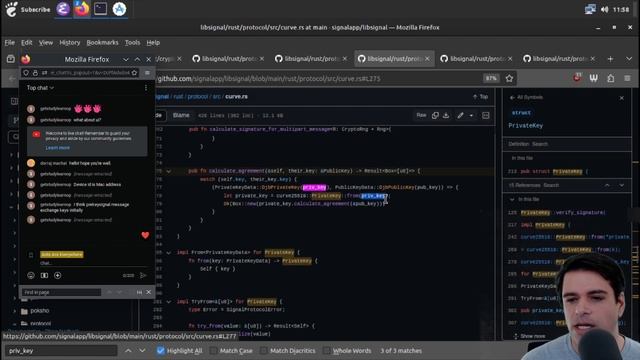The height and width of the screenshot is (360, 640).
Task: Close the All Symbols panel
Action: pyautogui.click(x=622, y=98)
